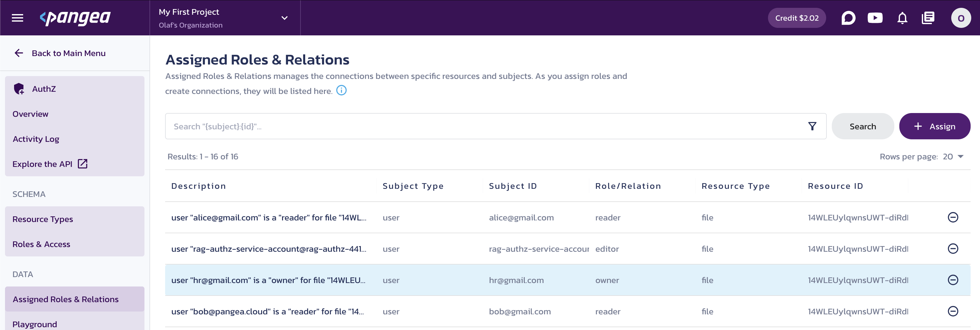Viewport: 980px width, 330px height.
Task: Open the user avatar O menu
Action: (x=961, y=18)
